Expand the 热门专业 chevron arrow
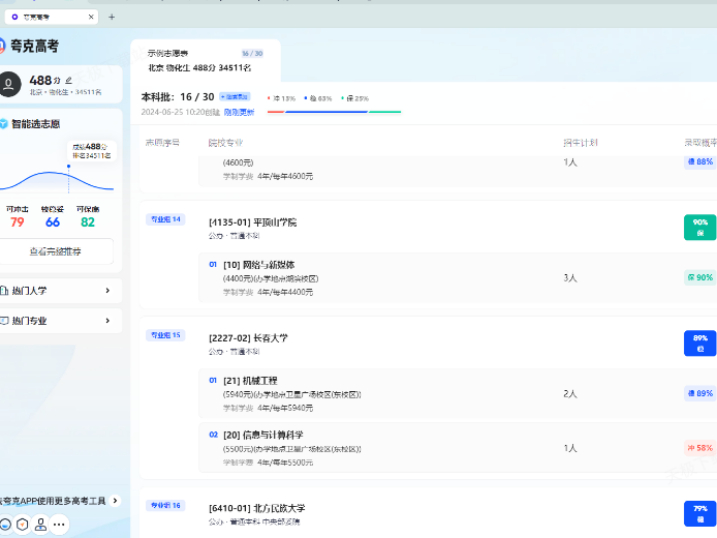Image resolution: width=717 pixels, height=538 pixels. click(x=108, y=320)
